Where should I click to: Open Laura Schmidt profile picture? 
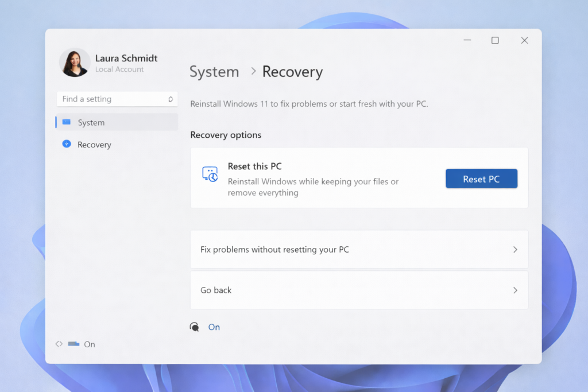(x=75, y=63)
